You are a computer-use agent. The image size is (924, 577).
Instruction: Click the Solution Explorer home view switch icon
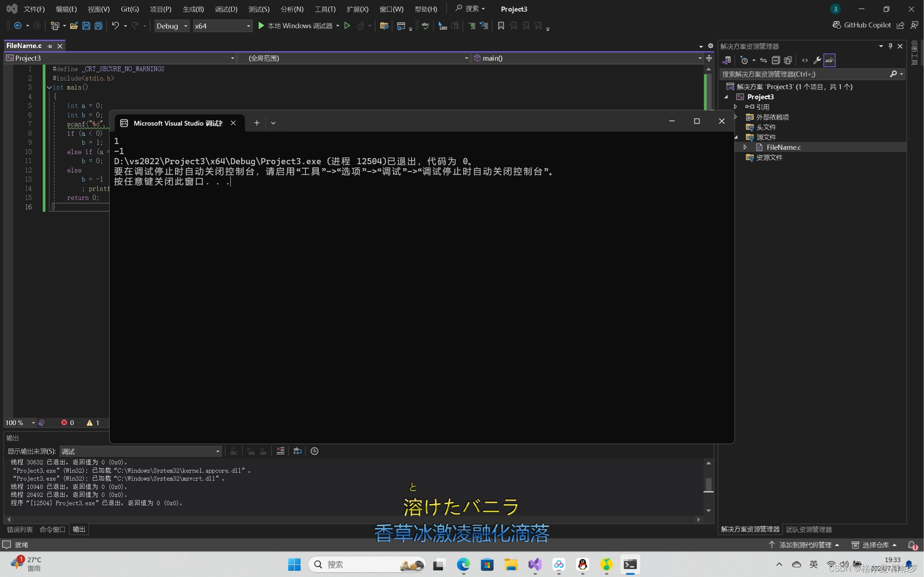[726, 60]
